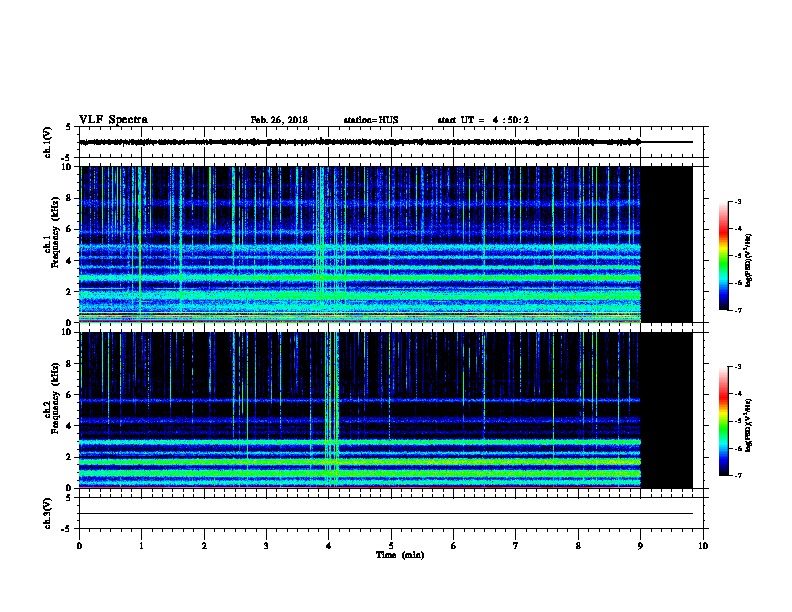
Task: Click time axis tick label "5"
Action: point(391,546)
